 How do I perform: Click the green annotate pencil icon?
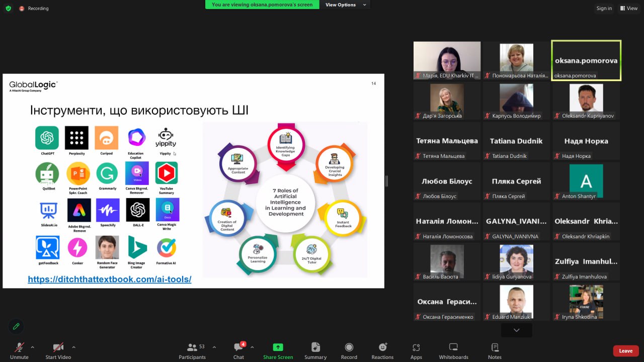pyautogui.click(x=16, y=326)
